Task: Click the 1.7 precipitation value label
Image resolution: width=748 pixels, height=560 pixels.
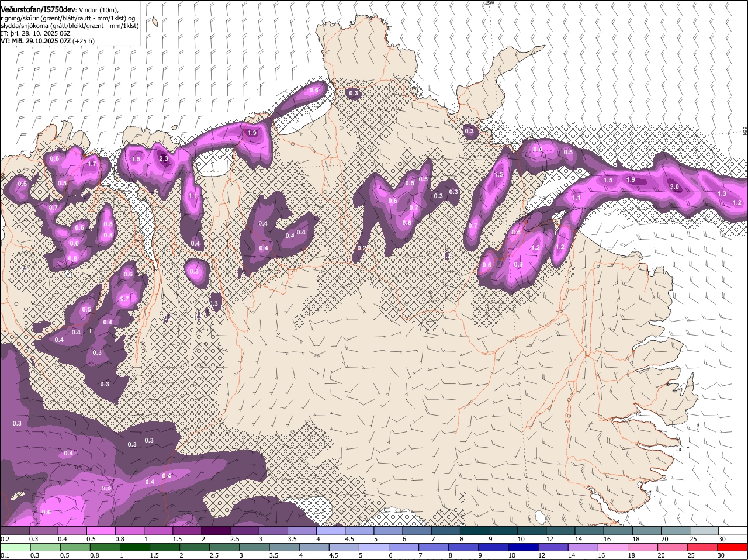Action: point(92,164)
